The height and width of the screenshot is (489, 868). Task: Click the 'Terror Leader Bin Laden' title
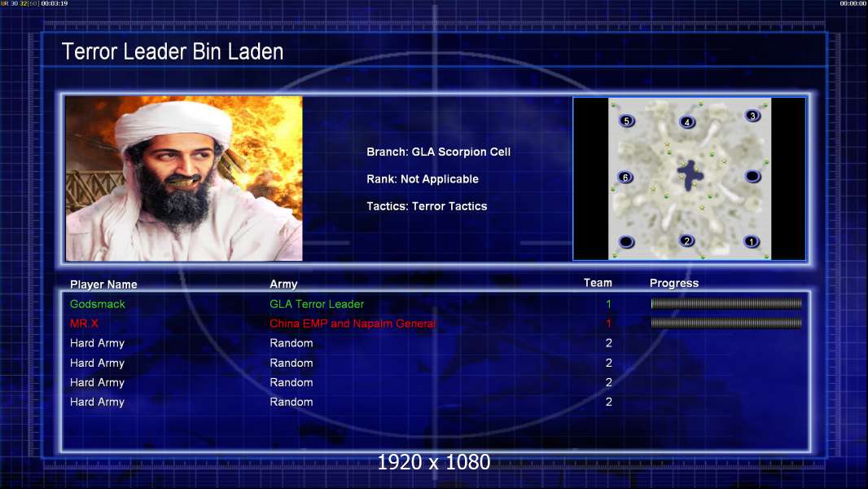click(172, 51)
